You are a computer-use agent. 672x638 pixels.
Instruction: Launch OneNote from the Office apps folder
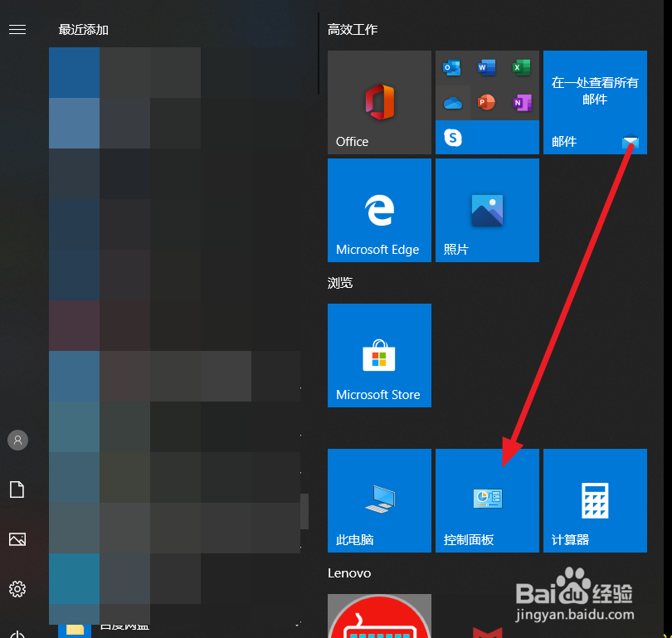(x=522, y=103)
